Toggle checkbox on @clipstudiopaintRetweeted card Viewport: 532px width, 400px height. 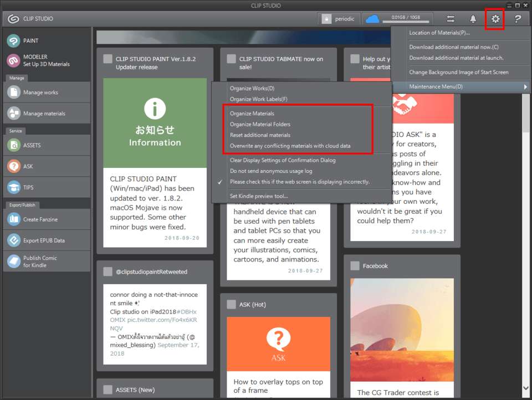(108, 272)
